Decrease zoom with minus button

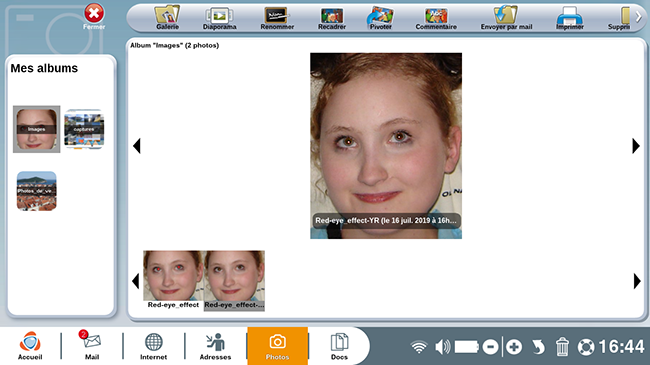pyautogui.click(x=490, y=347)
